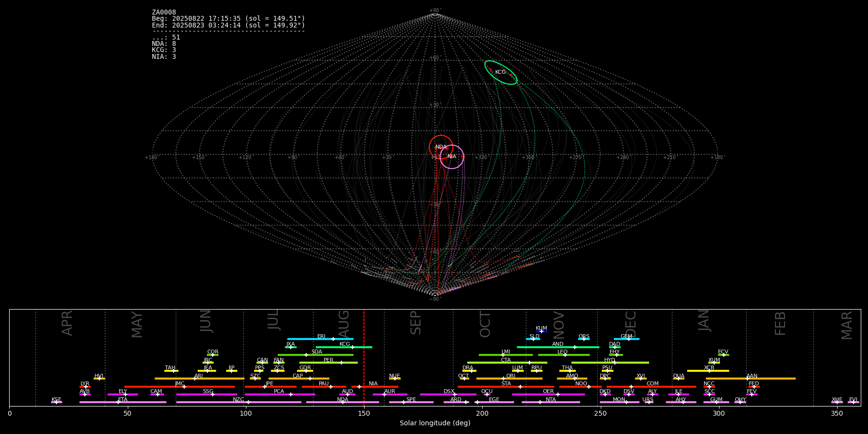Select the pink ETA shower bar
Image resolution: width=868 pixels, height=434 pixels.
[123, 402]
